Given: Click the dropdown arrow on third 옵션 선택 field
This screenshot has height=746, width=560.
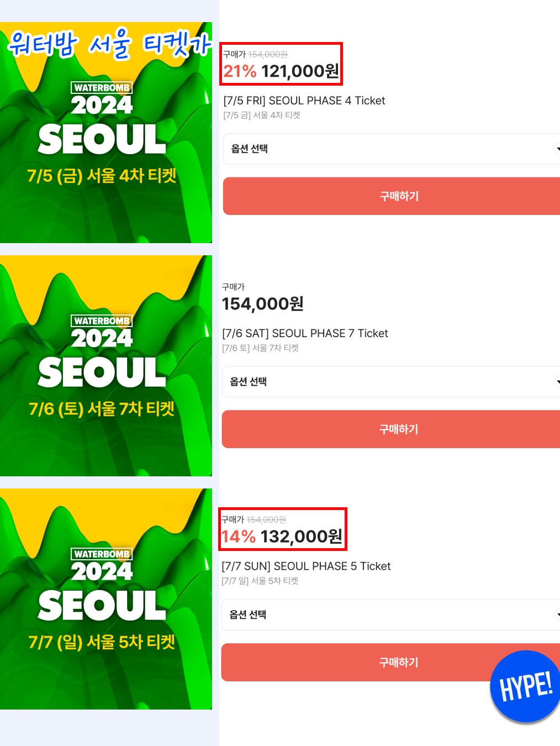Looking at the screenshot, I should (x=557, y=614).
